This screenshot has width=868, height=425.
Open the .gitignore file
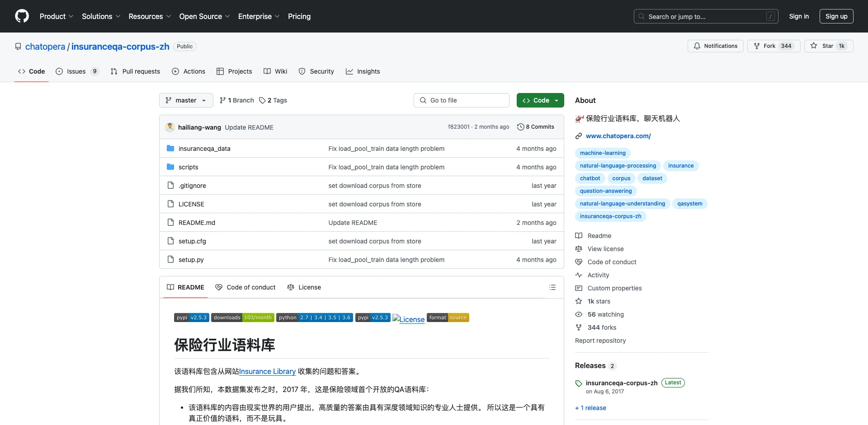tap(192, 186)
